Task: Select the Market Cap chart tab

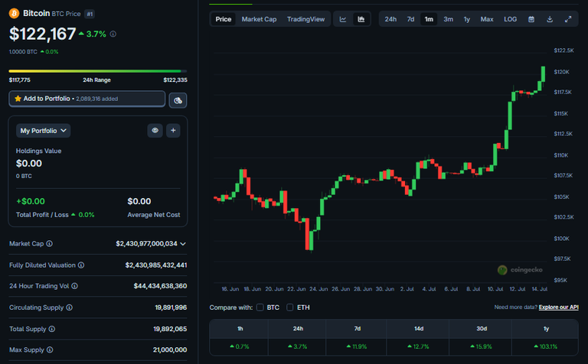Action: pyautogui.click(x=259, y=19)
